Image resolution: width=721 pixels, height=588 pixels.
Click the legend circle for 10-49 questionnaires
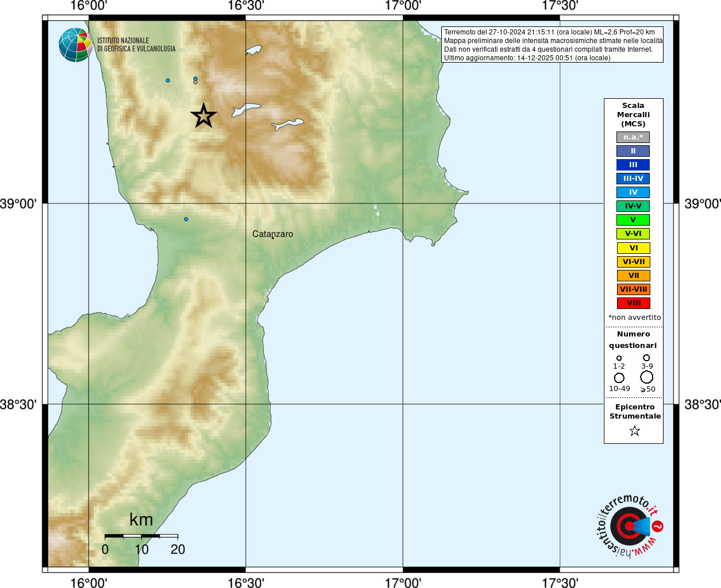[619, 378]
